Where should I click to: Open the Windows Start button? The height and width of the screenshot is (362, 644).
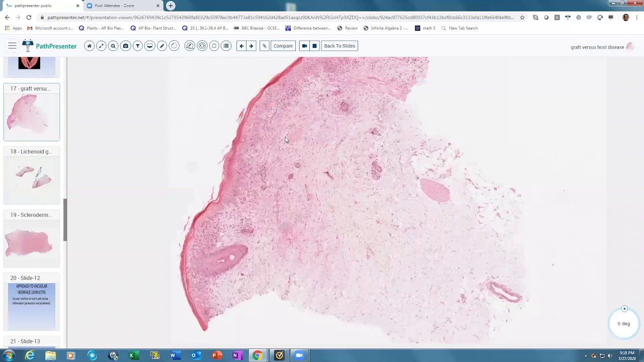(9, 355)
